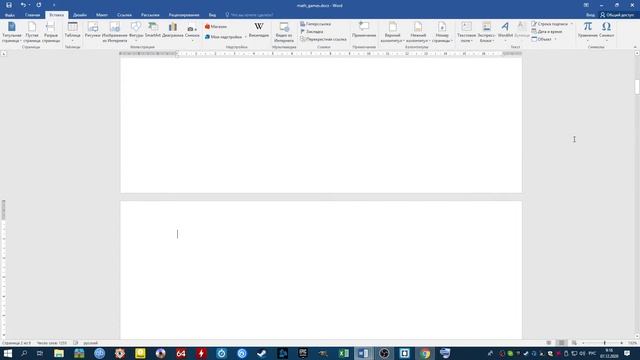Screen dimensions: 640x360
Task: Open the Quick Parts (Экспресс-блоки) menu
Action: [x=486, y=32]
